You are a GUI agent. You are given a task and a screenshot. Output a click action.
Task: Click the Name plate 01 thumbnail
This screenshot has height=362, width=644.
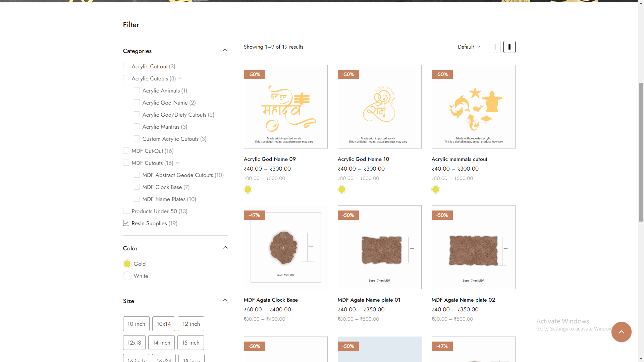click(380, 247)
